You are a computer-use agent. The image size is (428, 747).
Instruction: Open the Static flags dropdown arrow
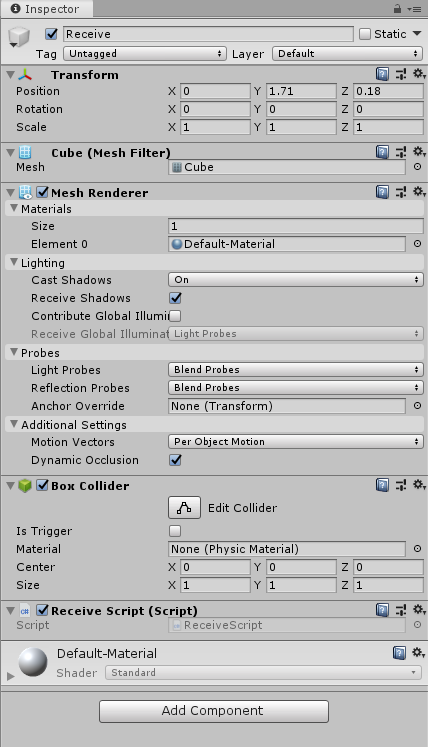click(x=417, y=34)
